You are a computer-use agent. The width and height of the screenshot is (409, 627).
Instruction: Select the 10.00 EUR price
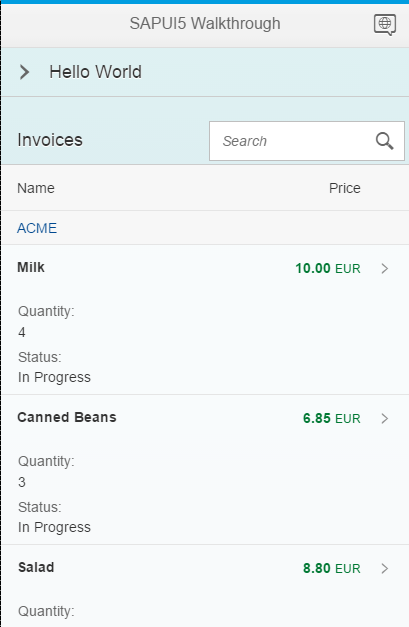[x=328, y=268]
